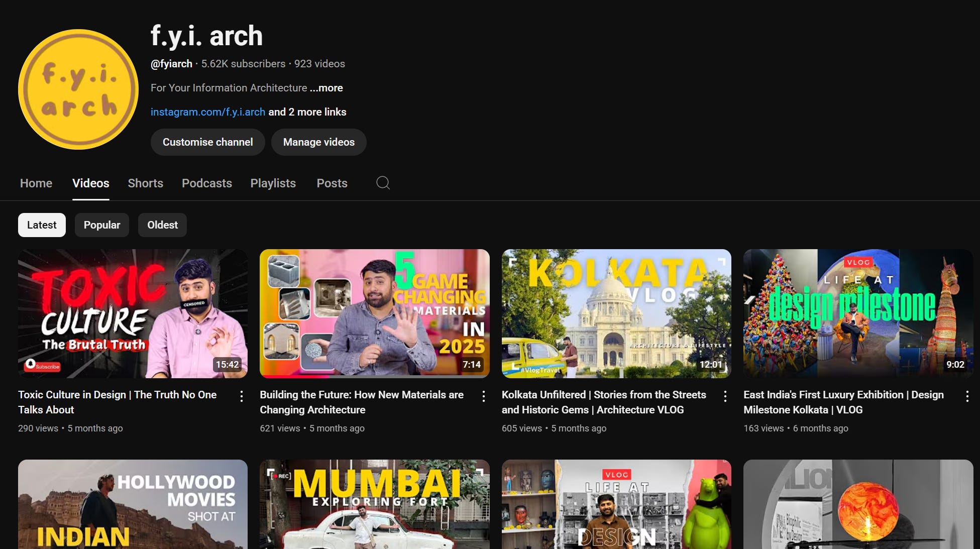Open three-dot menu for Building the Future video

coord(483,396)
